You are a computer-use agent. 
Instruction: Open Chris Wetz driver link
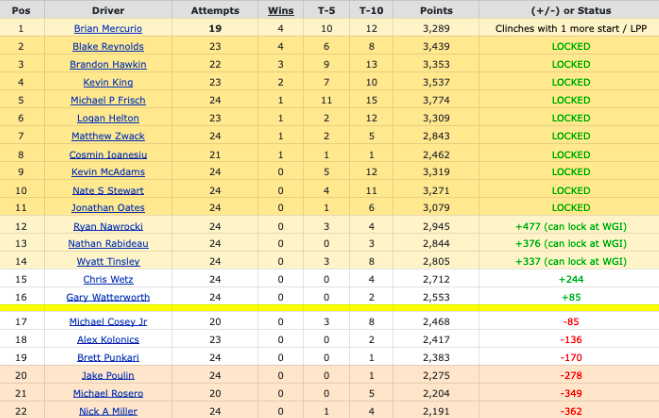tap(108, 280)
